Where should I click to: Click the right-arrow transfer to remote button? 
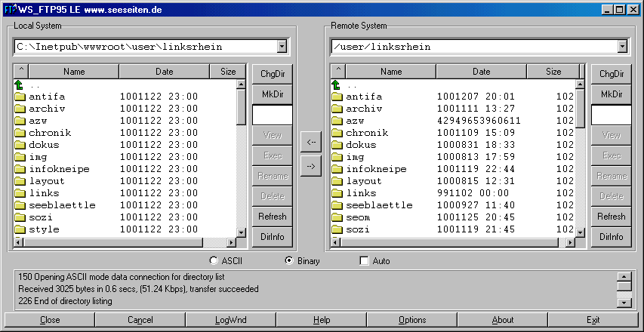311,164
